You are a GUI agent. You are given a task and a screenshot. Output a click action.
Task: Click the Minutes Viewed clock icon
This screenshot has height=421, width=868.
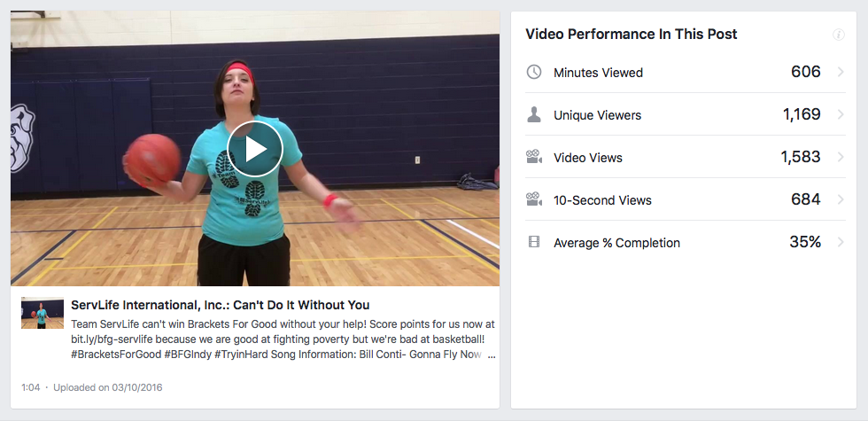(534, 72)
